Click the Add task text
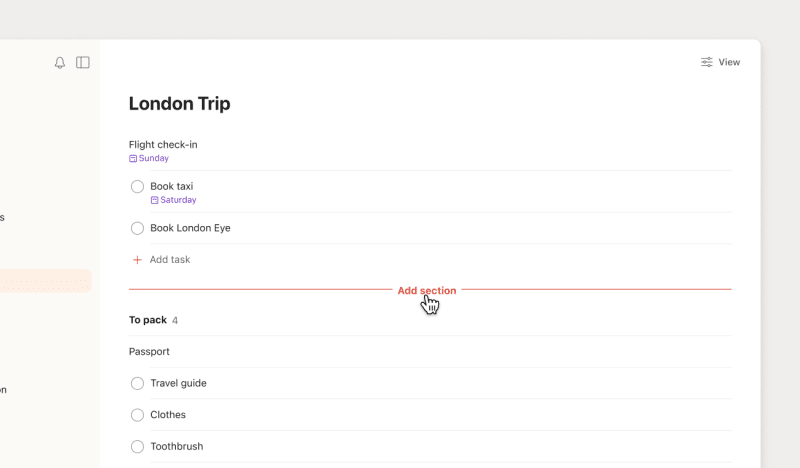The image size is (800, 468). pyautogui.click(x=170, y=260)
